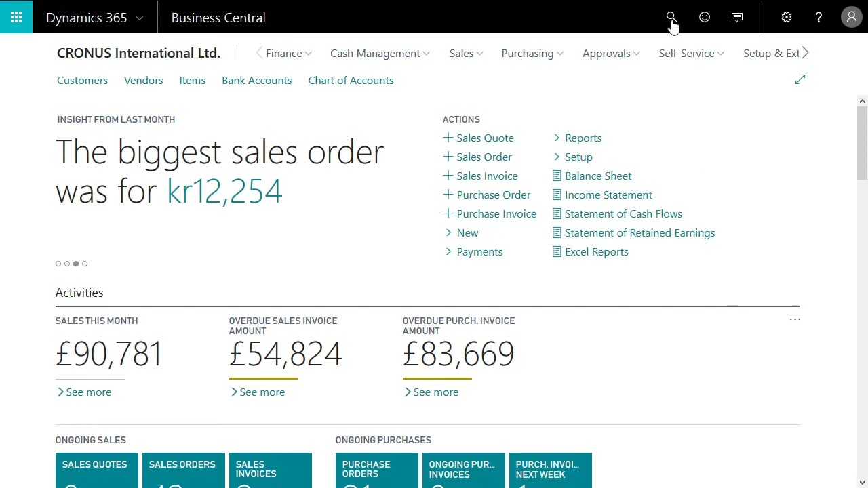868x488 pixels.
Task: Expand the Finance menu
Action: 289,53
